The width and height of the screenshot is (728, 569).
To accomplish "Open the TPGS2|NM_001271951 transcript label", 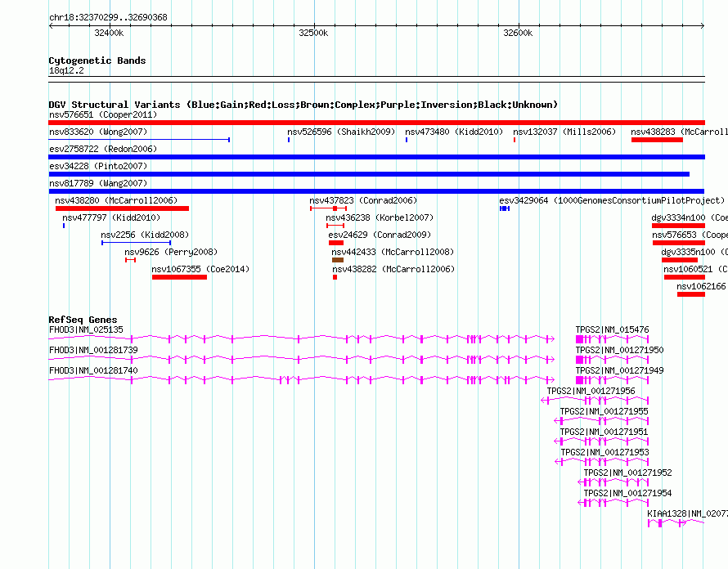I will pyautogui.click(x=604, y=432).
